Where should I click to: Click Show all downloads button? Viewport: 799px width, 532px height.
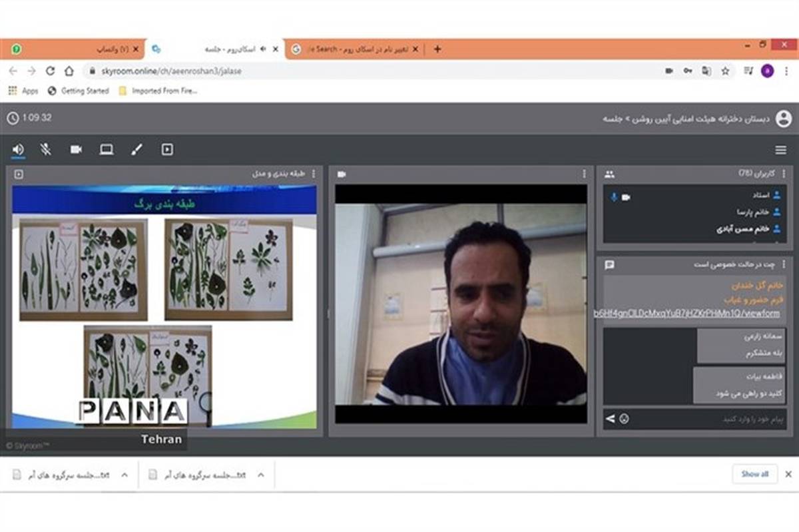(754, 474)
